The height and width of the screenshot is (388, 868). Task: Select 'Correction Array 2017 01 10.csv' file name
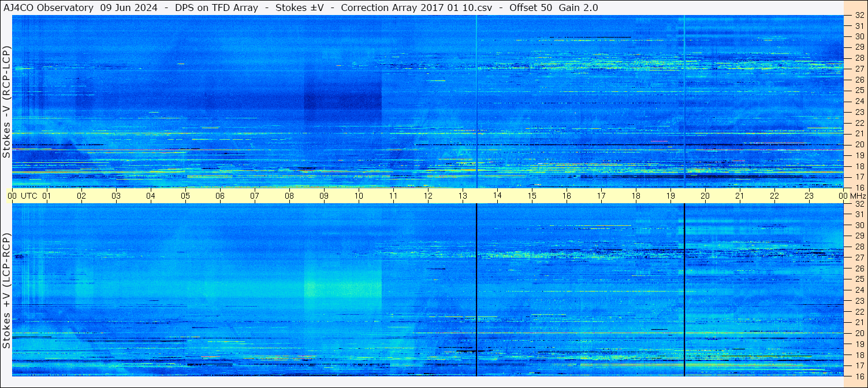(416, 8)
